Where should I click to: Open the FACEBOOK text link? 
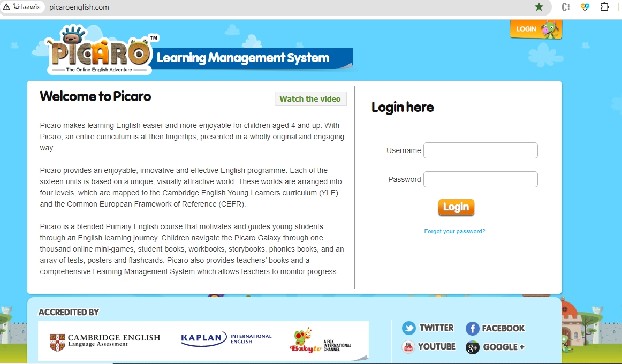503,328
